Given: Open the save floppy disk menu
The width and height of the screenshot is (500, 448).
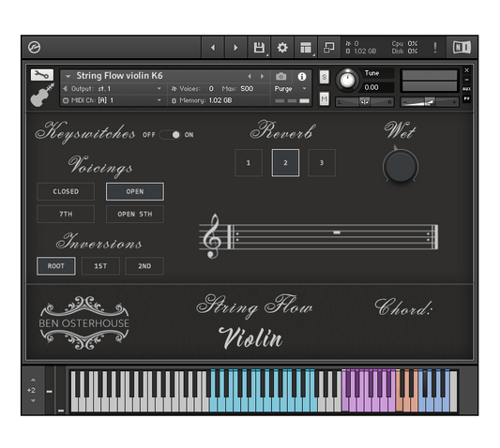Looking at the screenshot, I should click(x=259, y=48).
